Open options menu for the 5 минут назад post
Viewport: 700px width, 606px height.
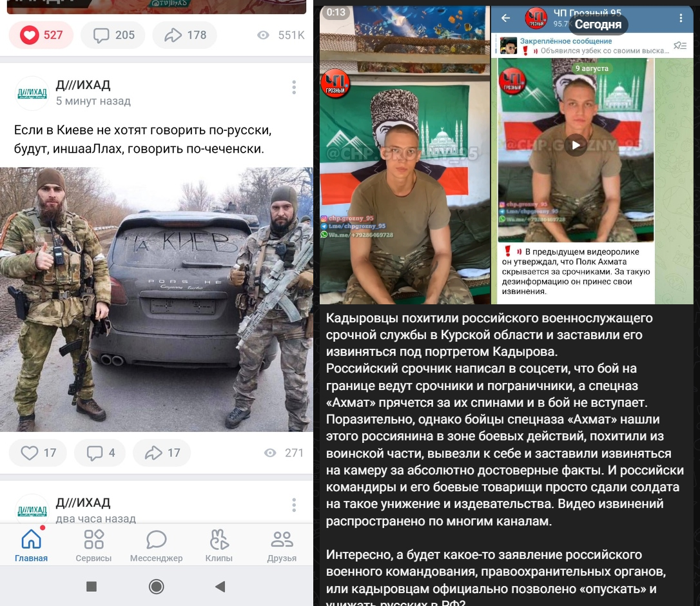pos(294,88)
